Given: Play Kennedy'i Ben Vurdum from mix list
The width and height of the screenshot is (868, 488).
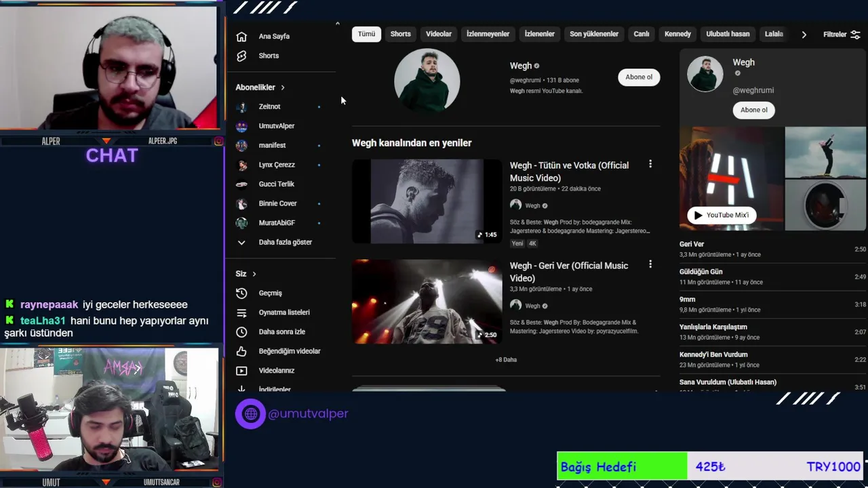Looking at the screenshot, I should coord(772,359).
